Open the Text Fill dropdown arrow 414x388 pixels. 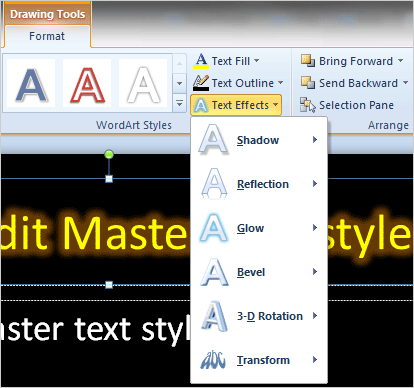point(256,61)
